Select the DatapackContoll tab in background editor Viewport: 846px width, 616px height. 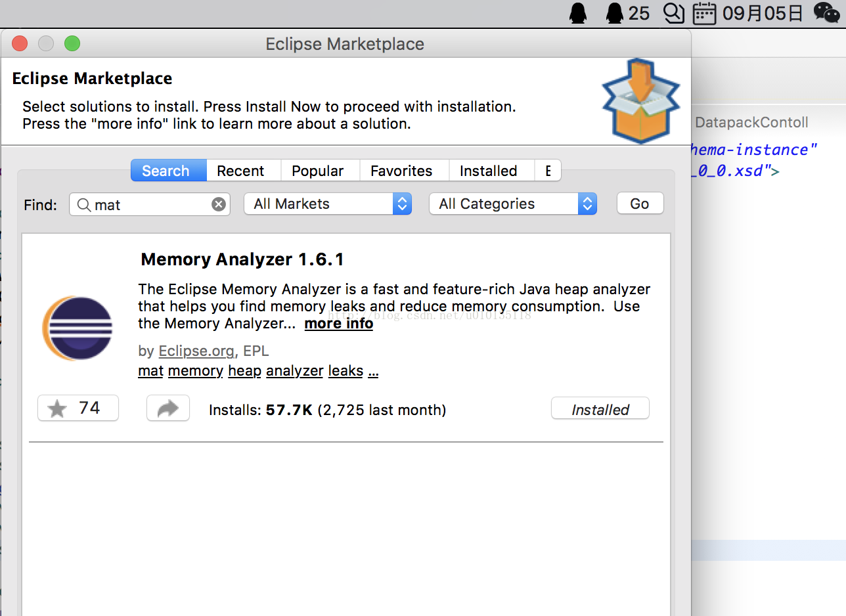point(751,122)
